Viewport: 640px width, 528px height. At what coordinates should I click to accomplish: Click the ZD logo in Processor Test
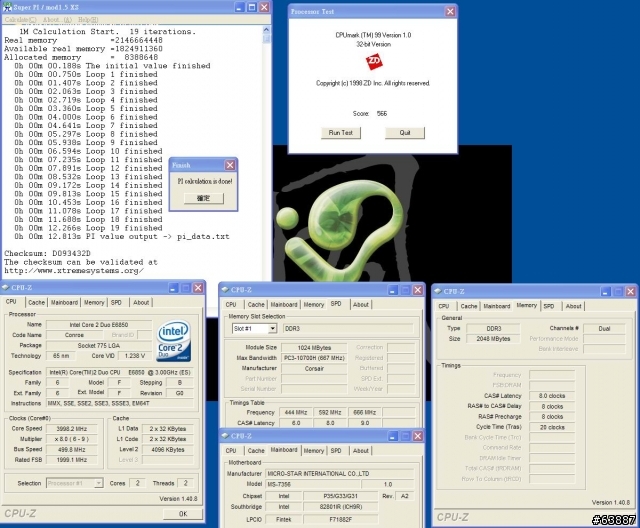[374, 62]
